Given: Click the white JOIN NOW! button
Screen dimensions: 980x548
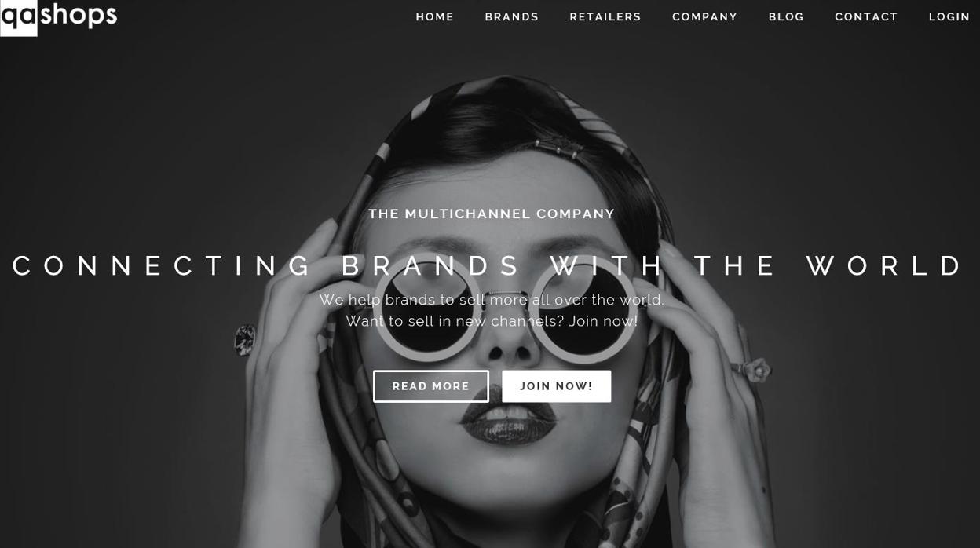Looking at the screenshot, I should (557, 386).
